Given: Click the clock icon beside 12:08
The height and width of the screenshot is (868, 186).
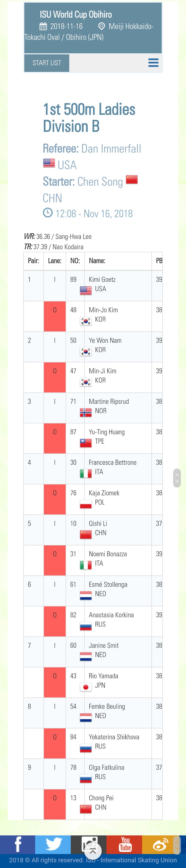Looking at the screenshot, I should tap(48, 213).
